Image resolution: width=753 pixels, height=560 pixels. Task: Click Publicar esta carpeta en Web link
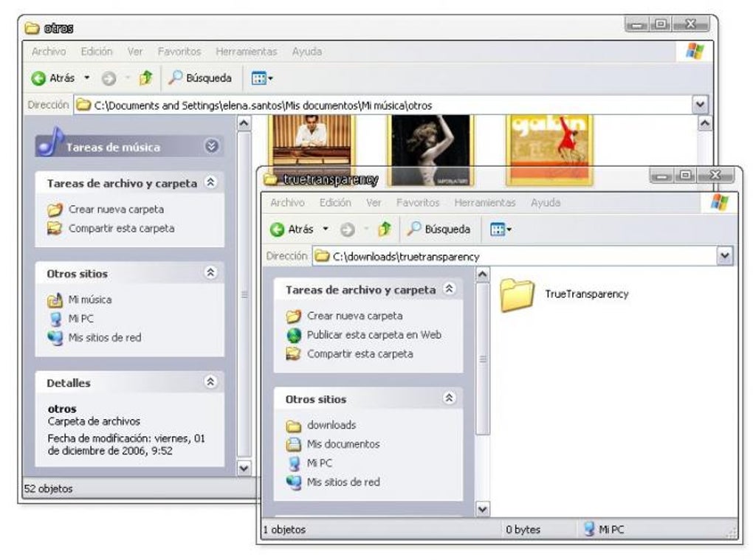tap(374, 335)
